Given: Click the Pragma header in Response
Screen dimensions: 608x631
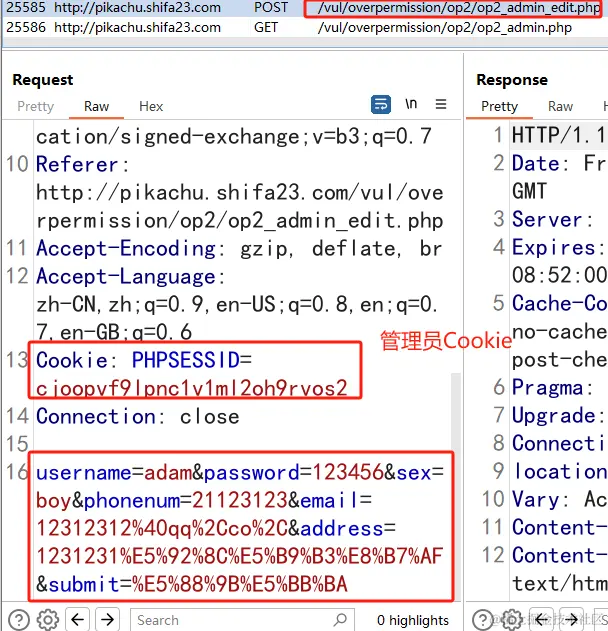Looking at the screenshot, I should pos(553,388).
